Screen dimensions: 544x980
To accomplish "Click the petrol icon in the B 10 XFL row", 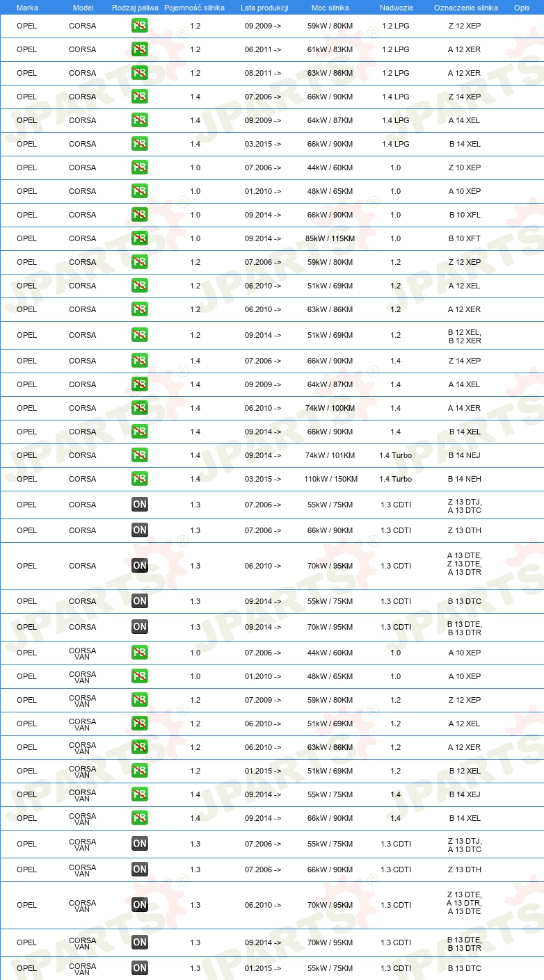I will 140,215.
